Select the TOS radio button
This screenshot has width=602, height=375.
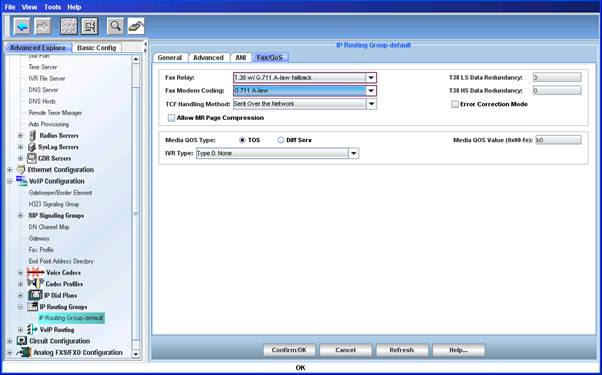click(x=242, y=140)
